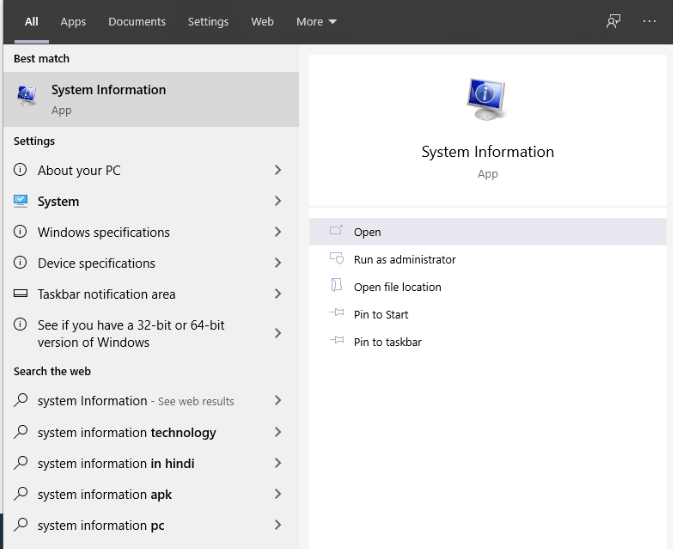Image resolution: width=673 pixels, height=549 pixels.
Task: Expand arrow beside system information apk
Action: click(x=278, y=494)
